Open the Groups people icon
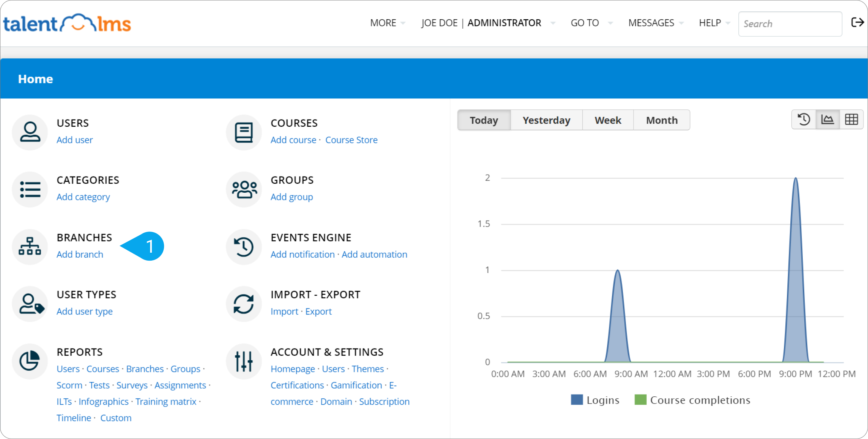 pyautogui.click(x=244, y=189)
